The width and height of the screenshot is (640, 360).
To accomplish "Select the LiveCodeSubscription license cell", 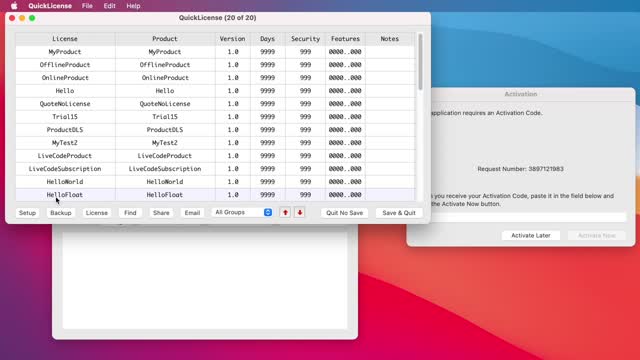I will pos(65,169).
